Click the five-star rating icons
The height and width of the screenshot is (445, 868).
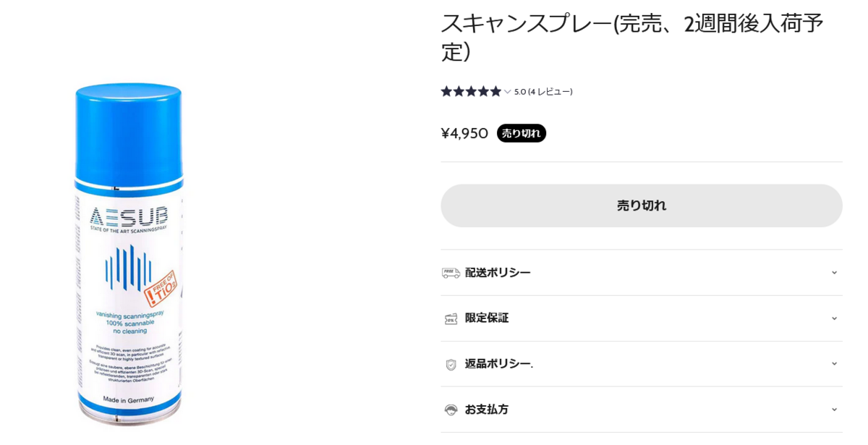[471, 91]
